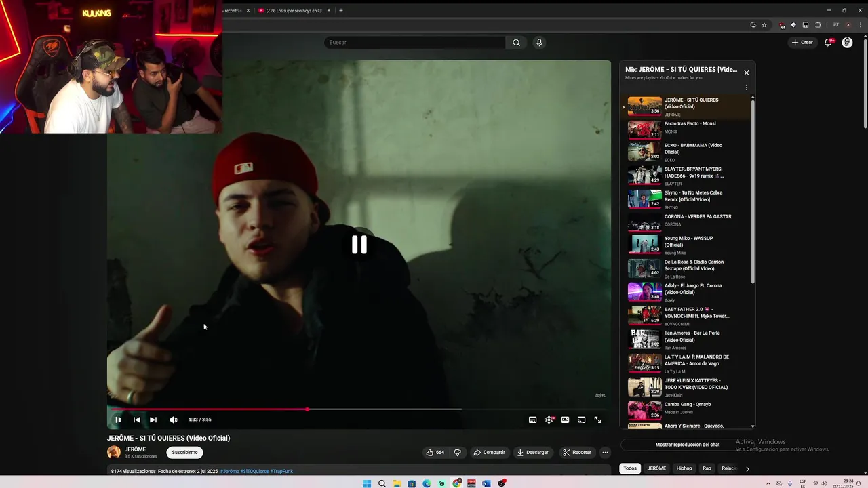Open the #TrapFunk hashtag

click(281, 471)
